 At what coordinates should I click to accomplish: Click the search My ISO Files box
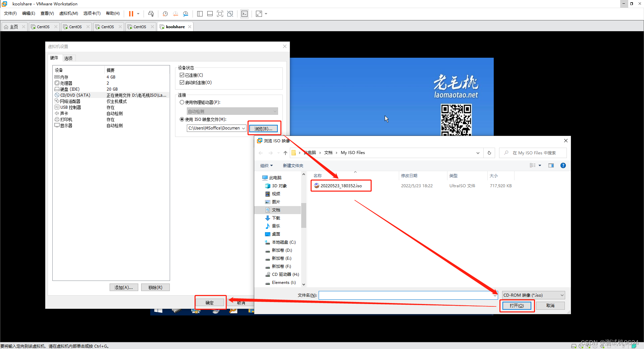533,153
